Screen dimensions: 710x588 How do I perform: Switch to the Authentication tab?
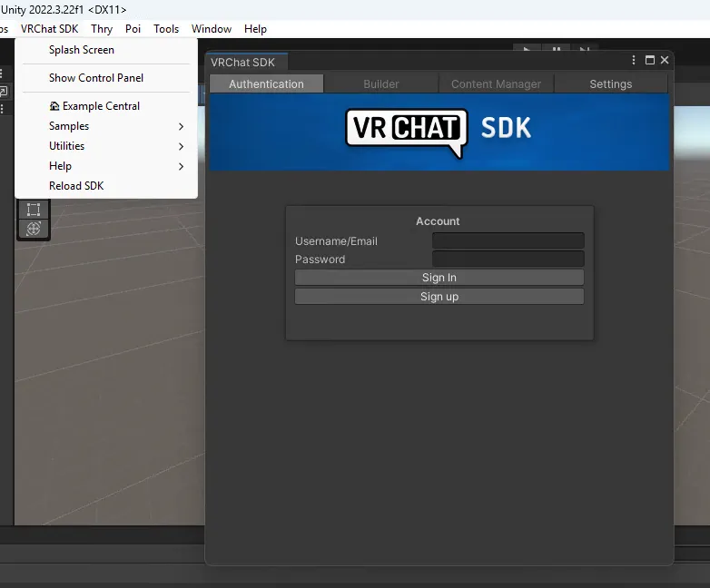266,83
